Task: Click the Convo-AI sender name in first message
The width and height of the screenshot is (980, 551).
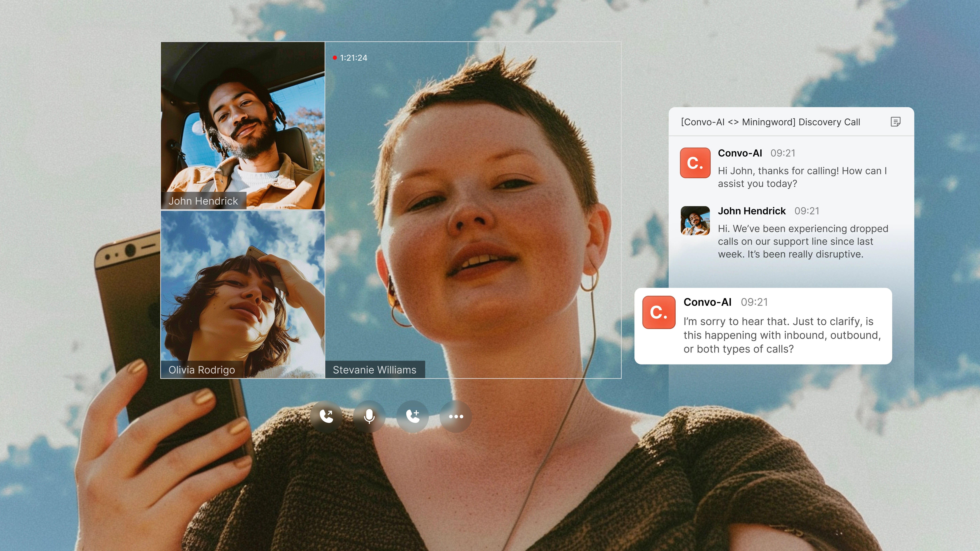Action: click(x=740, y=153)
